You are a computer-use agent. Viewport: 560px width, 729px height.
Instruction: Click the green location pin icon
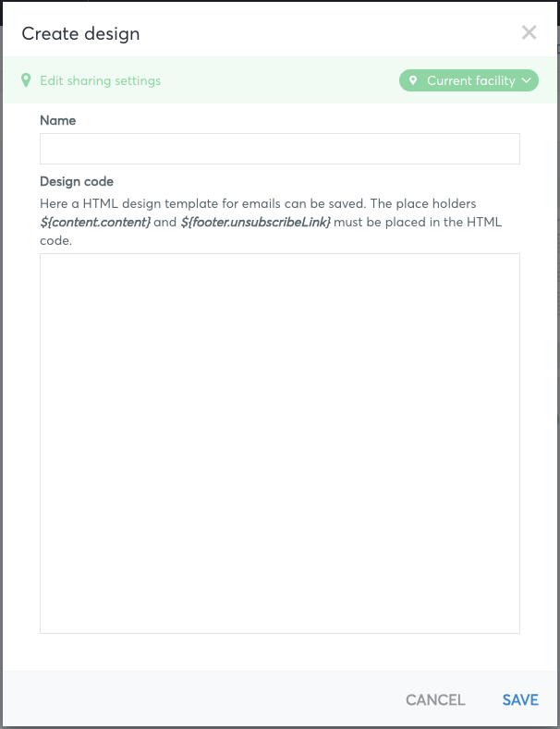point(26,80)
